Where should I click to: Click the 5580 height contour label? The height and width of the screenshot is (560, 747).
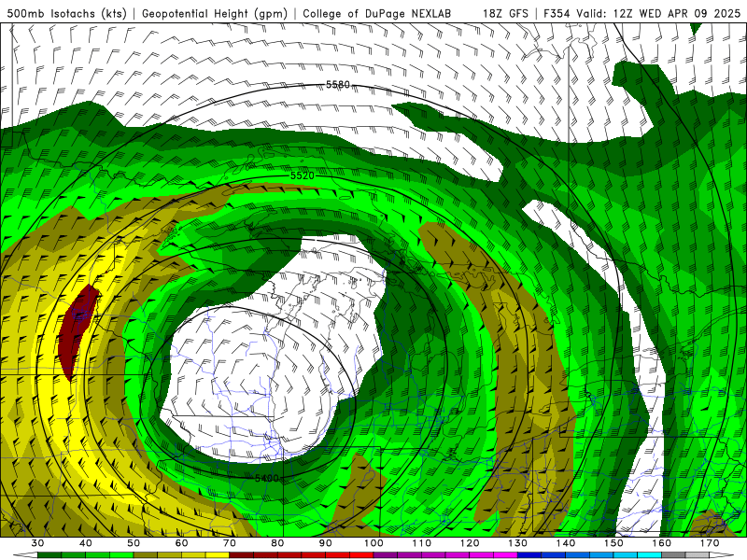(x=338, y=85)
